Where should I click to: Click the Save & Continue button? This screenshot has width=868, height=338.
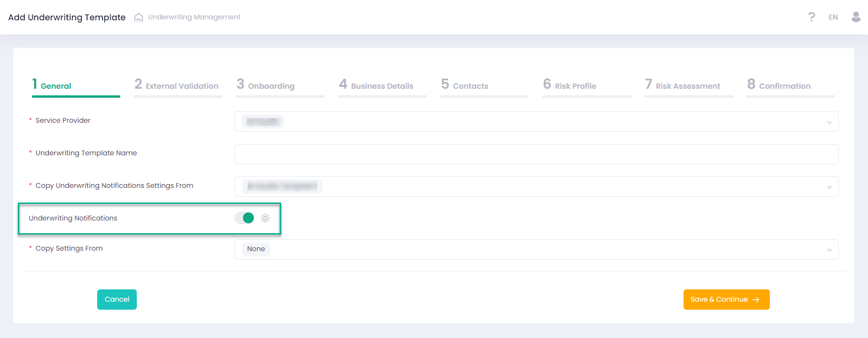pos(726,300)
